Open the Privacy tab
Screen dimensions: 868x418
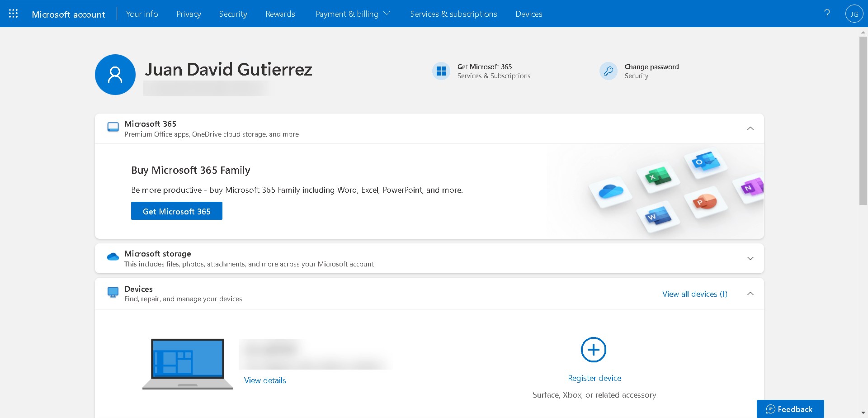(189, 14)
